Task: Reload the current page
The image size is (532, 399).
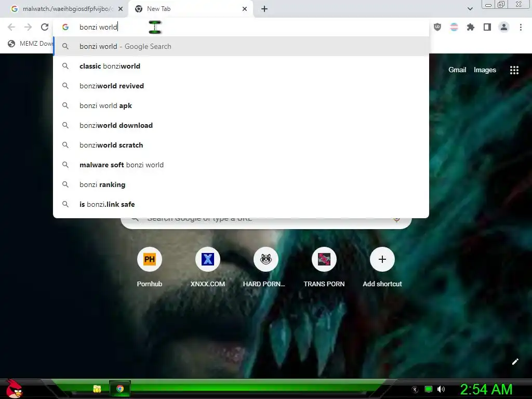Action: coord(45,27)
